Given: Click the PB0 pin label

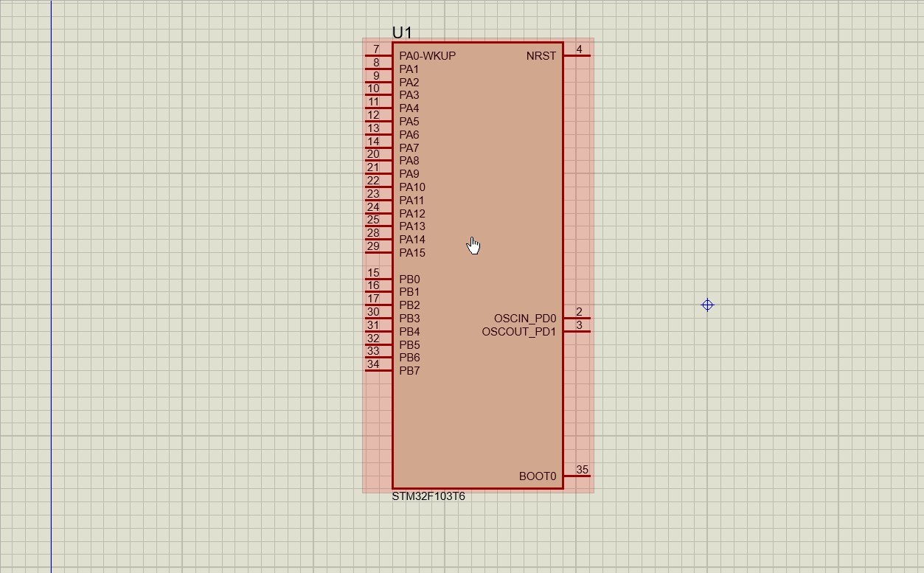Looking at the screenshot, I should tap(409, 279).
